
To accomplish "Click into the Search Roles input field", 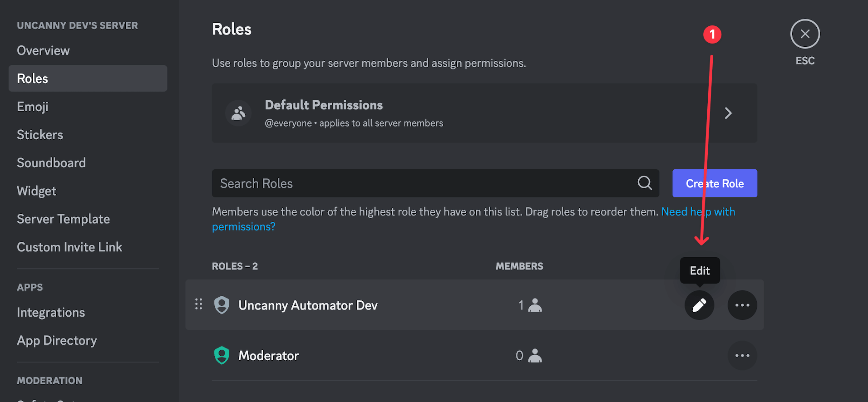I will coord(422,183).
